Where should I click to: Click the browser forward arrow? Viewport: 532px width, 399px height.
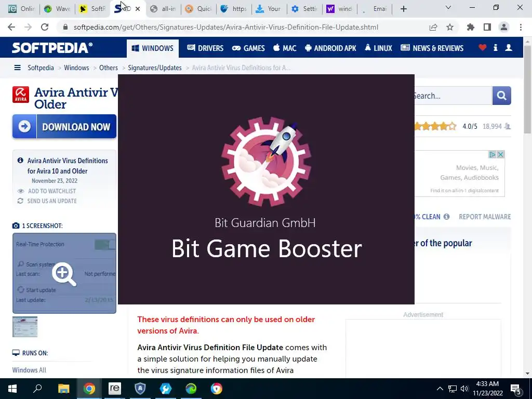pyautogui.click(x=28, y=27)
